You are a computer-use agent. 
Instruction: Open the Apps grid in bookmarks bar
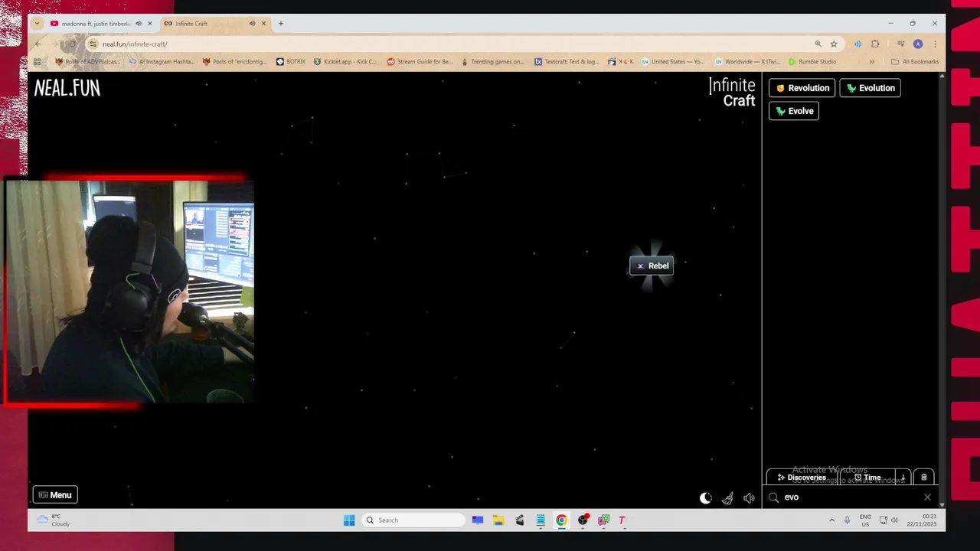(x=37, y=62)
